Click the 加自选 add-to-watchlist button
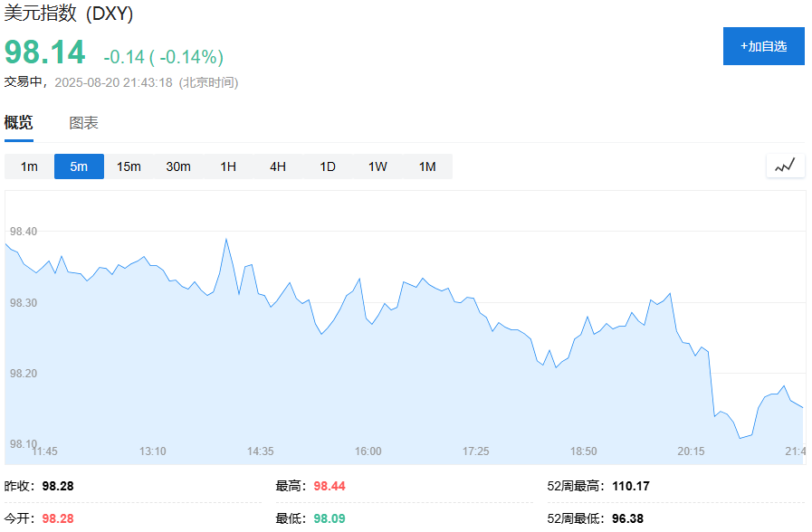The image size is (812, 532). (x=763, y=46)
